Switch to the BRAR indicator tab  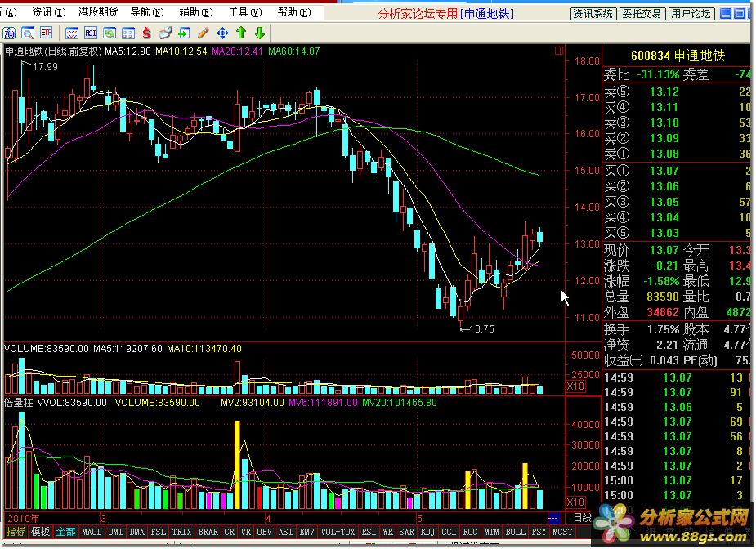click(x=208, y=532)
